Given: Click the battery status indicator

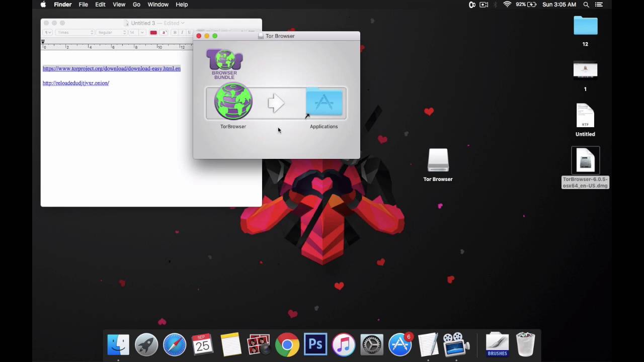Looking at the screenshot, I should [526, 5].
